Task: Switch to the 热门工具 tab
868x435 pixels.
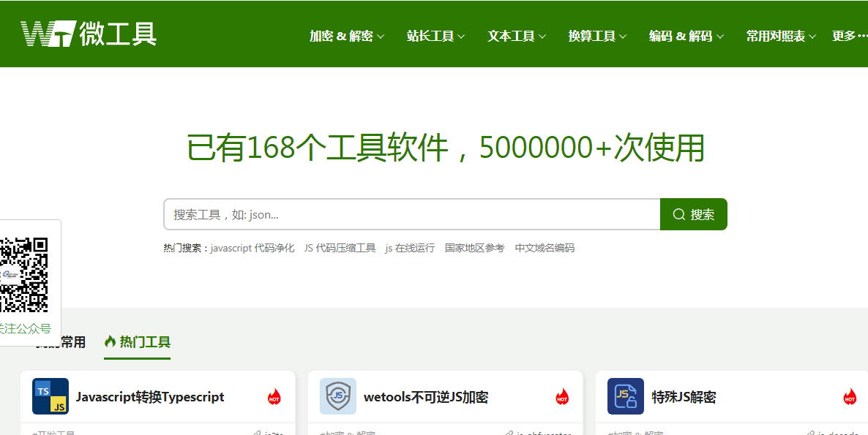Action: (143, 342)
